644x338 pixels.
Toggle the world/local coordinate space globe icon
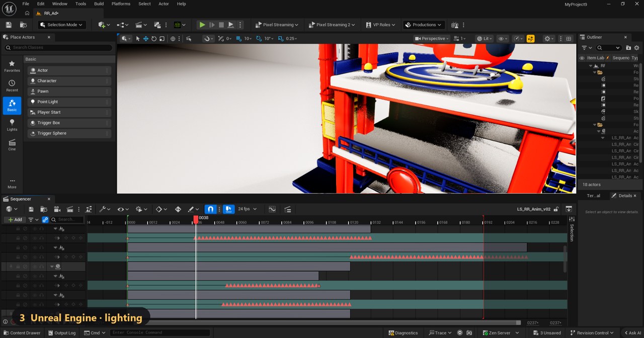tap(173, 39)
